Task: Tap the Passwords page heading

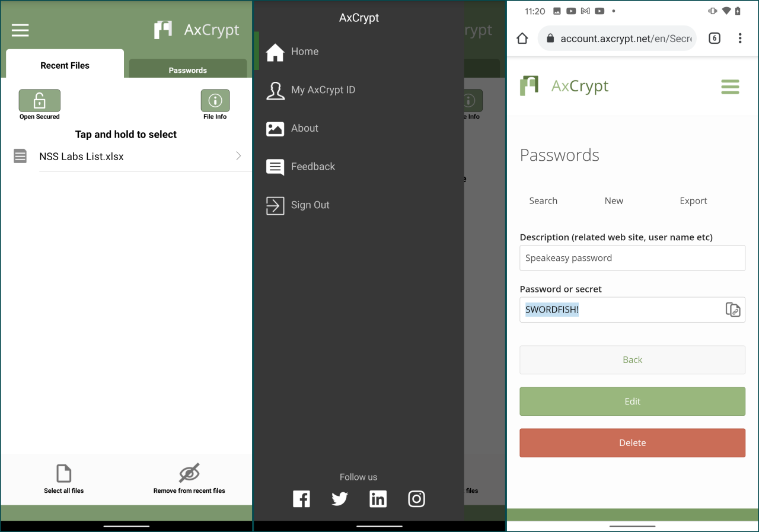Action: (x=559, y=155)
